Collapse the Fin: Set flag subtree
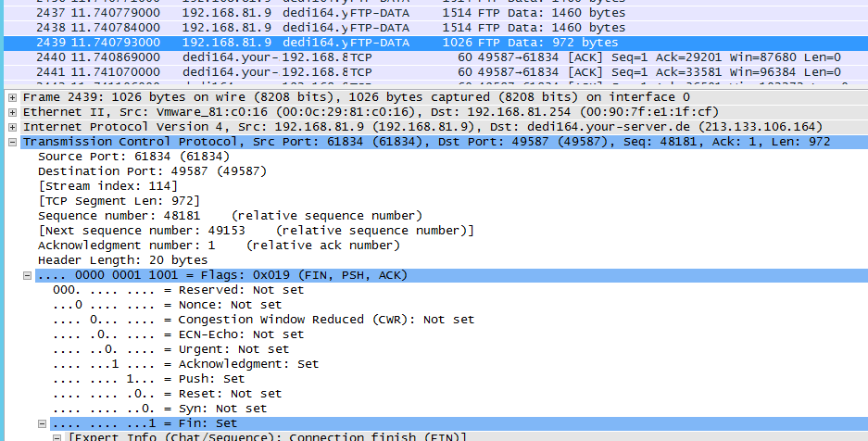 (x=43, y=423)
